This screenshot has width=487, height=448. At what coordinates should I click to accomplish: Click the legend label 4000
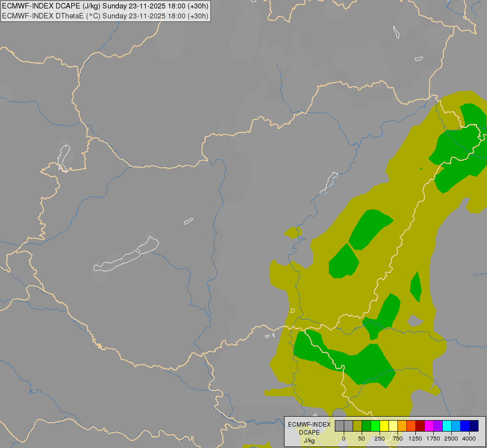(x=469, y=439)
